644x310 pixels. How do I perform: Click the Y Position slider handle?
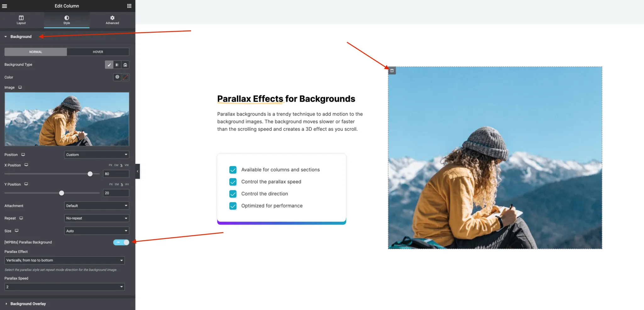click(x=62, y=193)
